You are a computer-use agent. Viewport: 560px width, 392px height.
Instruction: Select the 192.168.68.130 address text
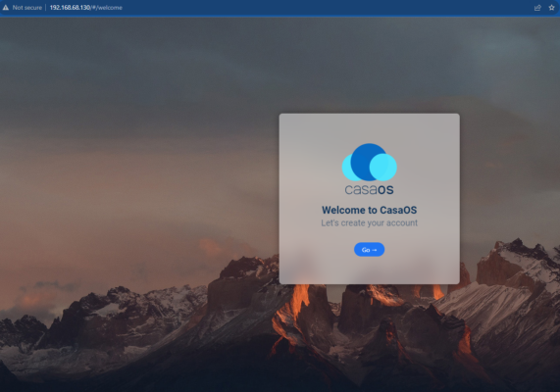click(x=70, y=8)
